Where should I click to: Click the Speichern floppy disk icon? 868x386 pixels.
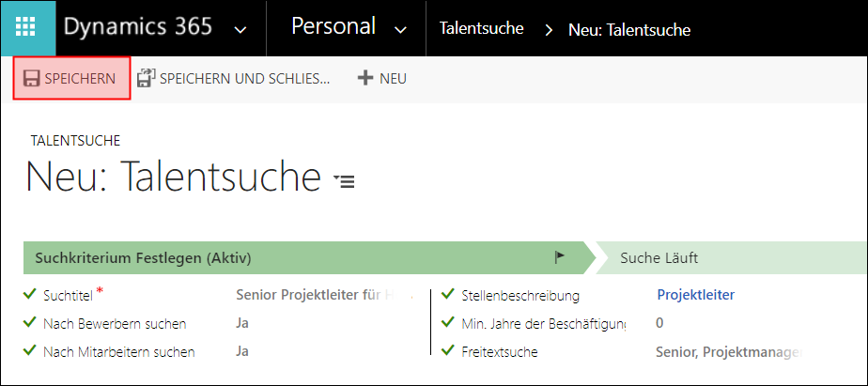click(32, 79)
